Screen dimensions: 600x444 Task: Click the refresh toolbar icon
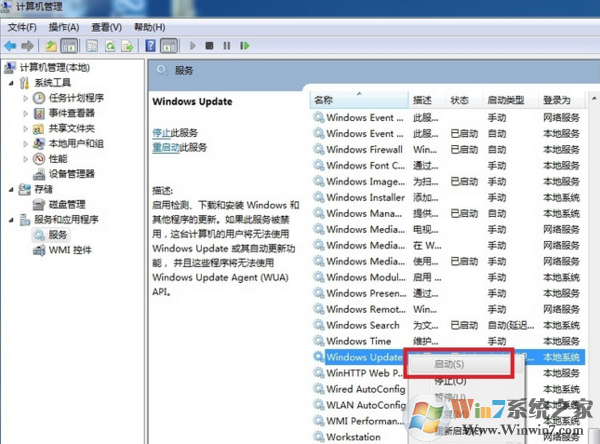(x=109, y=46)
